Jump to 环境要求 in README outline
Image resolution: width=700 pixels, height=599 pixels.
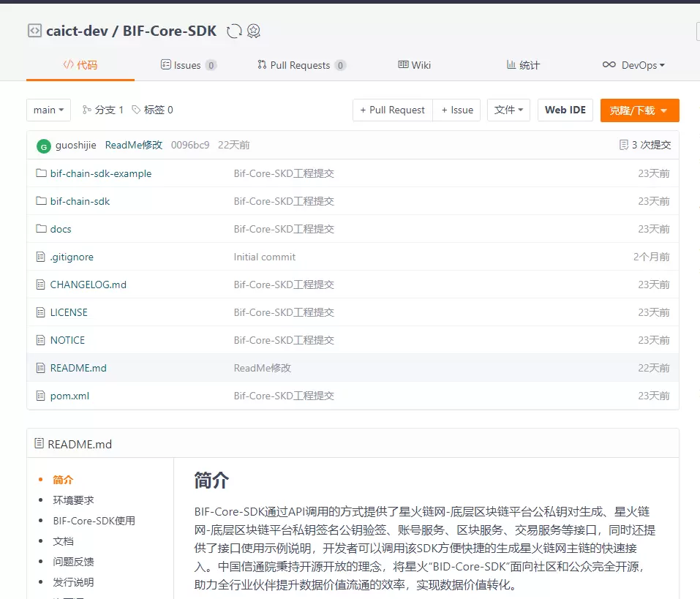(x=73, y=500)
